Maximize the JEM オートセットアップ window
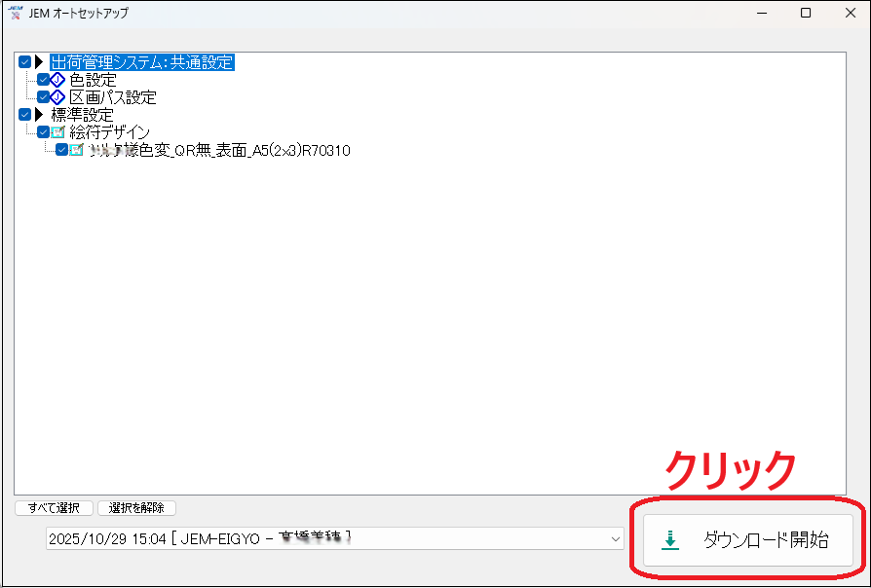871x588 pixels. [x=806, y=14]
